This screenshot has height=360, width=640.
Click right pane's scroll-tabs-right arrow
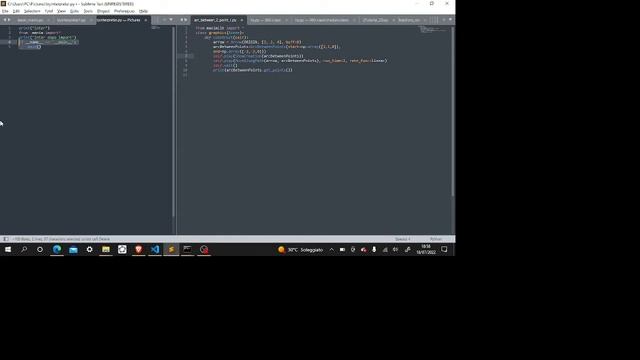pos(186,20)
